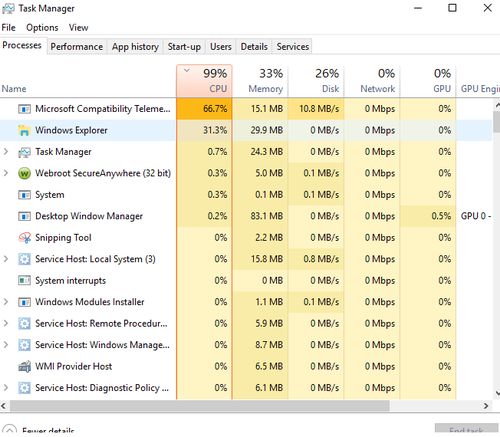The image size is (500, 437).
Task: Switch to the Performance tab
Action: point(77,47)
